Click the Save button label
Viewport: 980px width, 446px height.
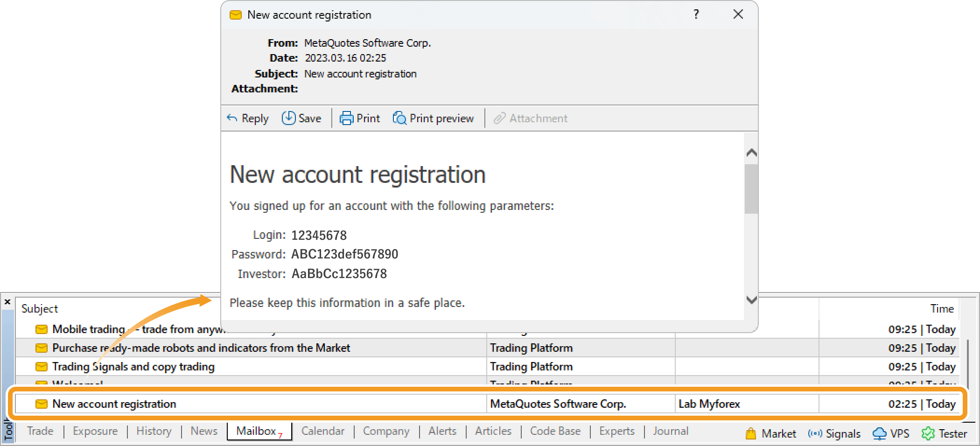point(310,118)
